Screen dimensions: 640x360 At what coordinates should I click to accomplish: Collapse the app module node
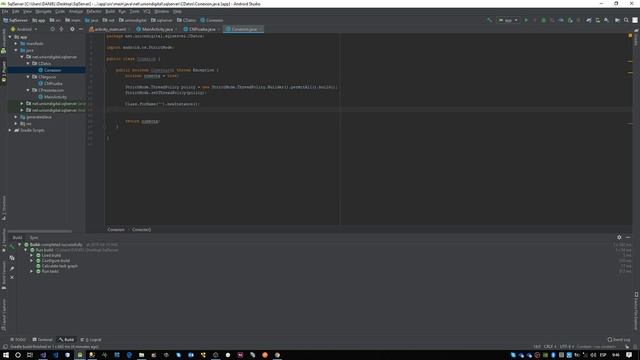(x=10, y=37)
